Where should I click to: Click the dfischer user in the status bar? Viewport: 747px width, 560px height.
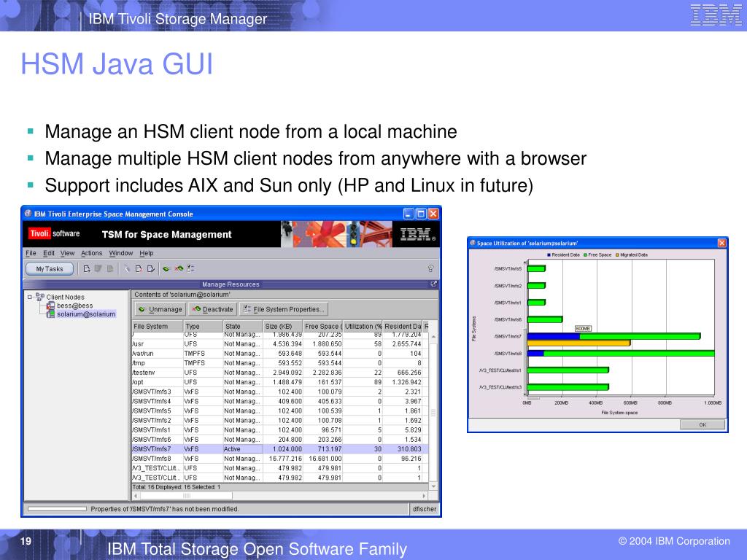pyautogui.click(x=424, y=509)
